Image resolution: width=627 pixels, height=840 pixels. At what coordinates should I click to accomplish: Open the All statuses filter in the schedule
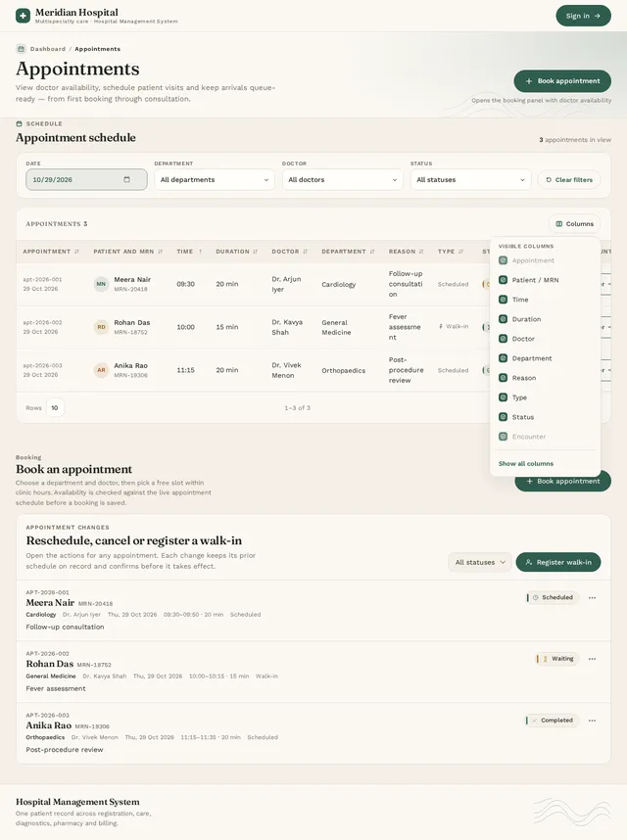470,179
